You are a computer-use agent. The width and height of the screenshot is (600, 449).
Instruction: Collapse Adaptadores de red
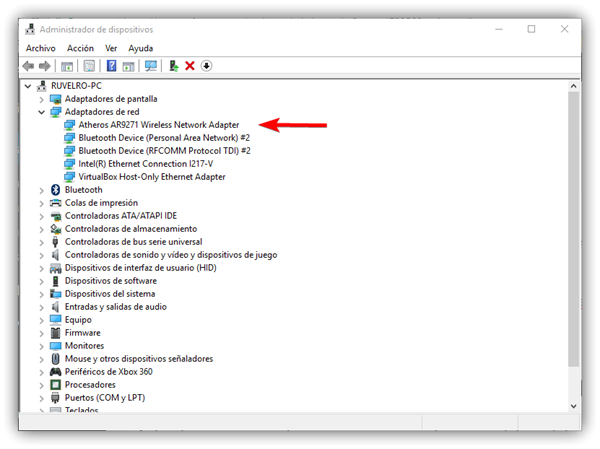[41, 112]
